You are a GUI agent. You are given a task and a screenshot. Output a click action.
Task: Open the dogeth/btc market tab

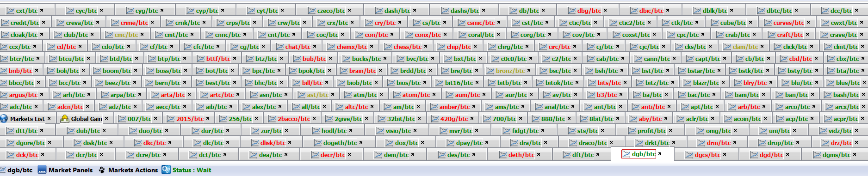coord(340,143)
